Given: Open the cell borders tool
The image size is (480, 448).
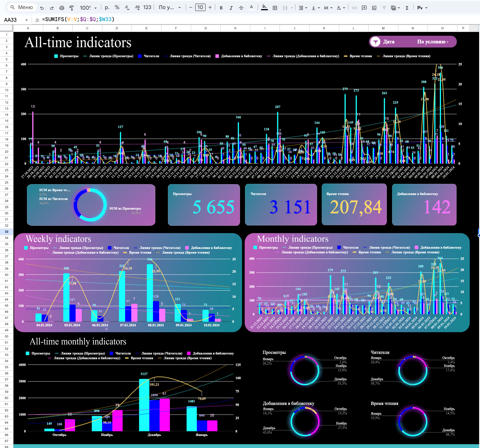Looking at the screenshot, I should coord(275,8).
